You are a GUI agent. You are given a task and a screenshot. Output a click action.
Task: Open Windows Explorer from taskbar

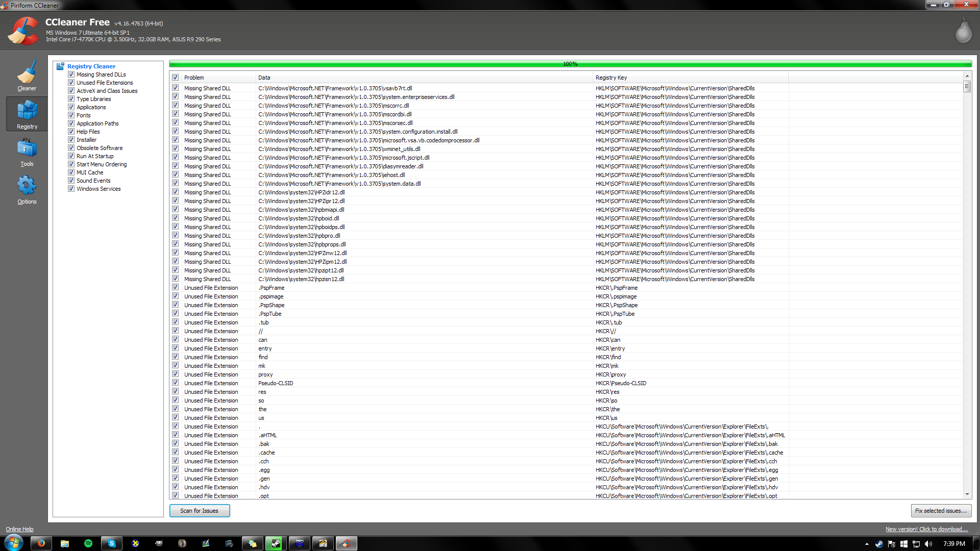(x=65, y=543)
